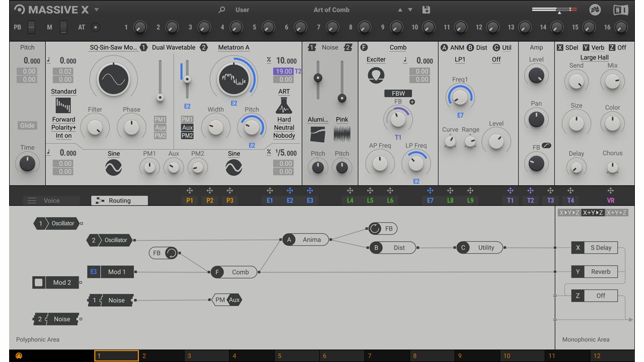Click the L4 modulation drag handle
The height and width of the screenshot is (362, 644).
tap(350, 190)
